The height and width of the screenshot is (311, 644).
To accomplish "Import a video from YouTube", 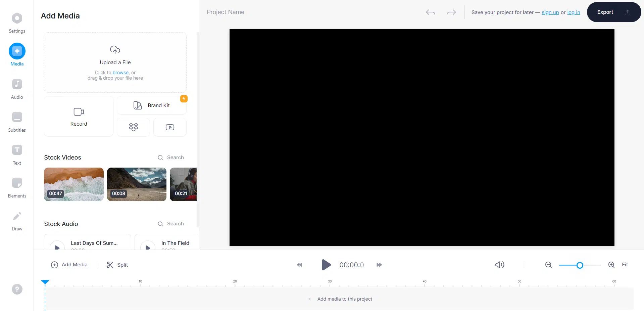I will (169, 127).
